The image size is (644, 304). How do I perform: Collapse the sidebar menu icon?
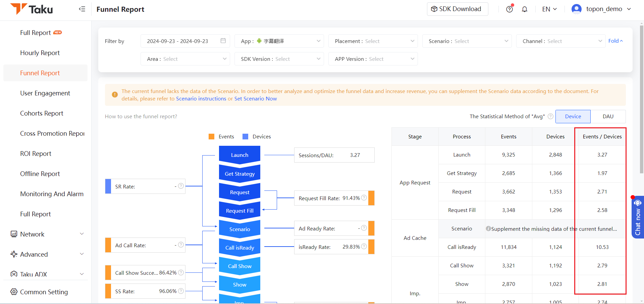82,9
